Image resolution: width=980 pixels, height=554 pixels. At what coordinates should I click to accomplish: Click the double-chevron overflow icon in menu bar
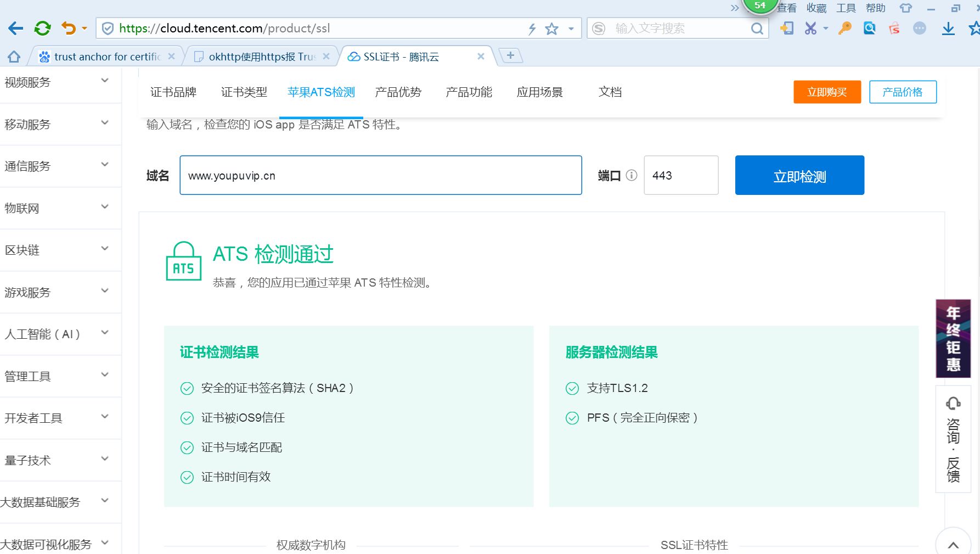pyautogui.click(x=735, y=8)
